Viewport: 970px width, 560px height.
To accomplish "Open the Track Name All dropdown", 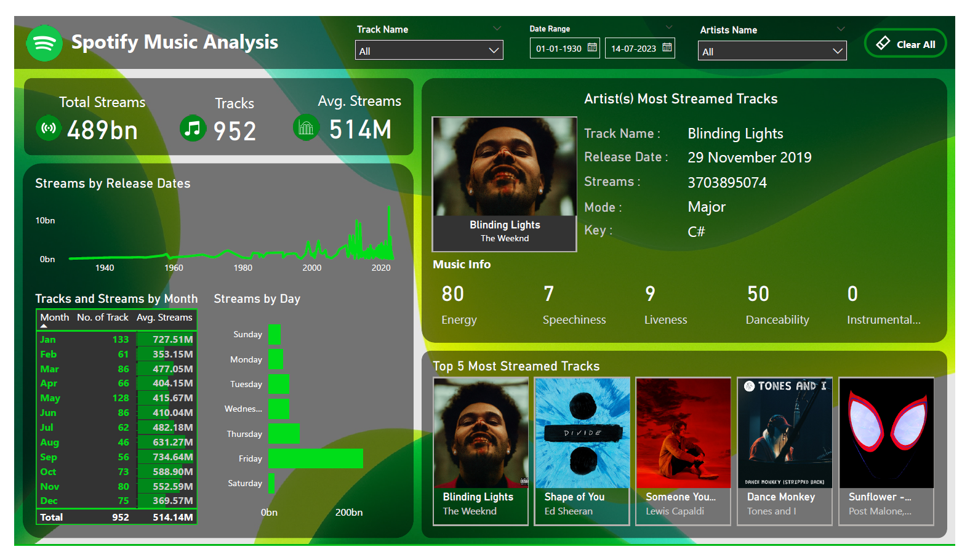I will tap(429, 50).
